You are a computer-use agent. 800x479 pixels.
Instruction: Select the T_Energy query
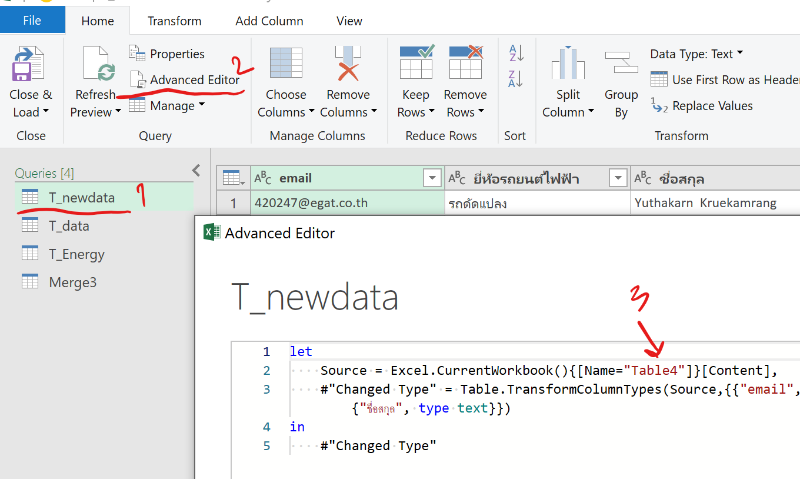click(76, 254)
